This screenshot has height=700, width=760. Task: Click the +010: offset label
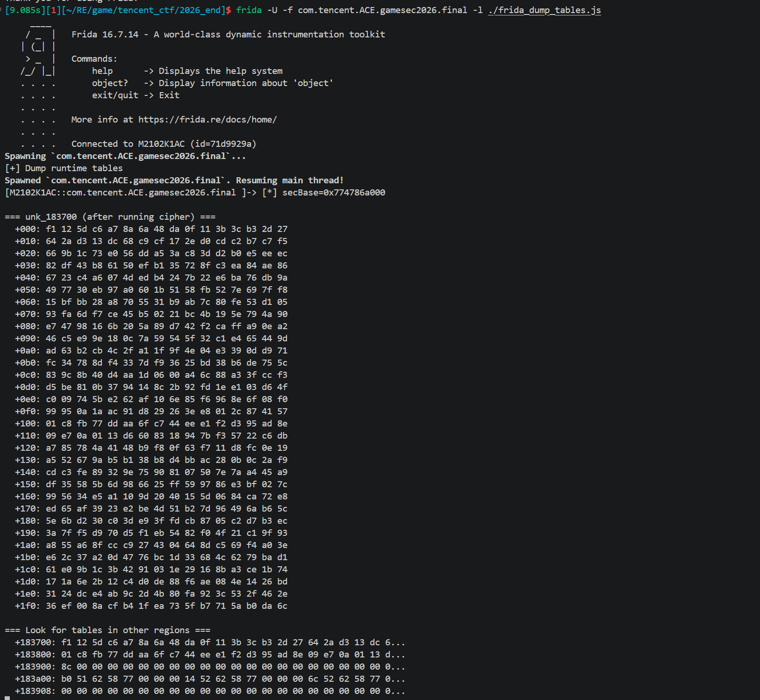pos(28,241)
